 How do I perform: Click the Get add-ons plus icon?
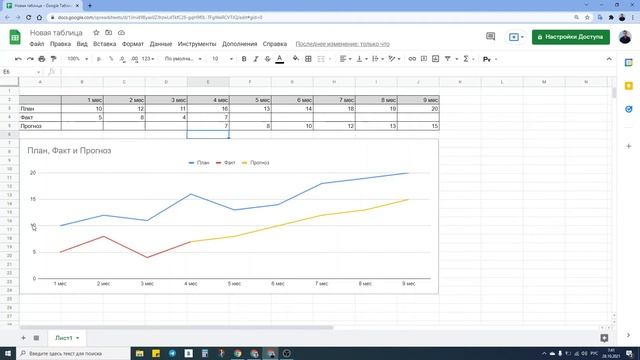tap(629, 146)
